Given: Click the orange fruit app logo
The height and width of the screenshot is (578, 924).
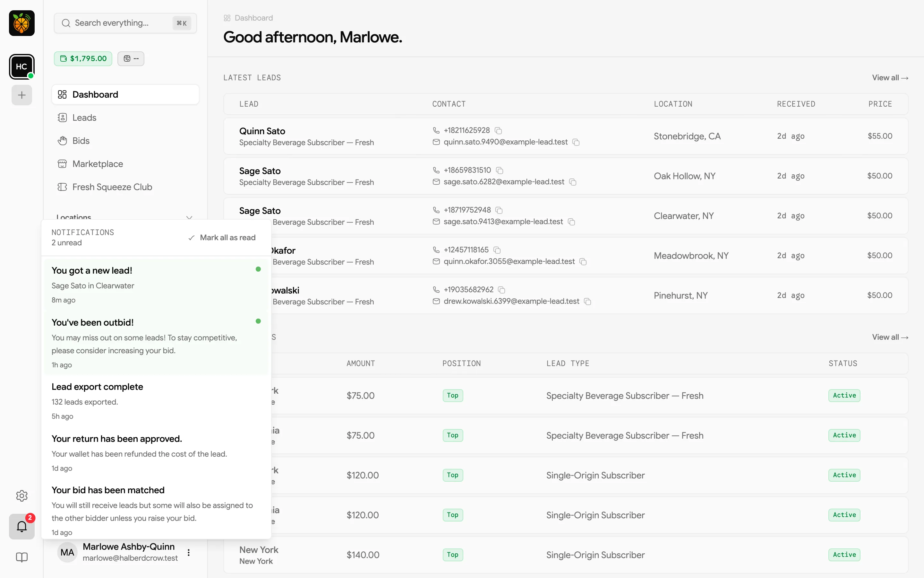Looking at the screenshot, I should pos(22,23).
